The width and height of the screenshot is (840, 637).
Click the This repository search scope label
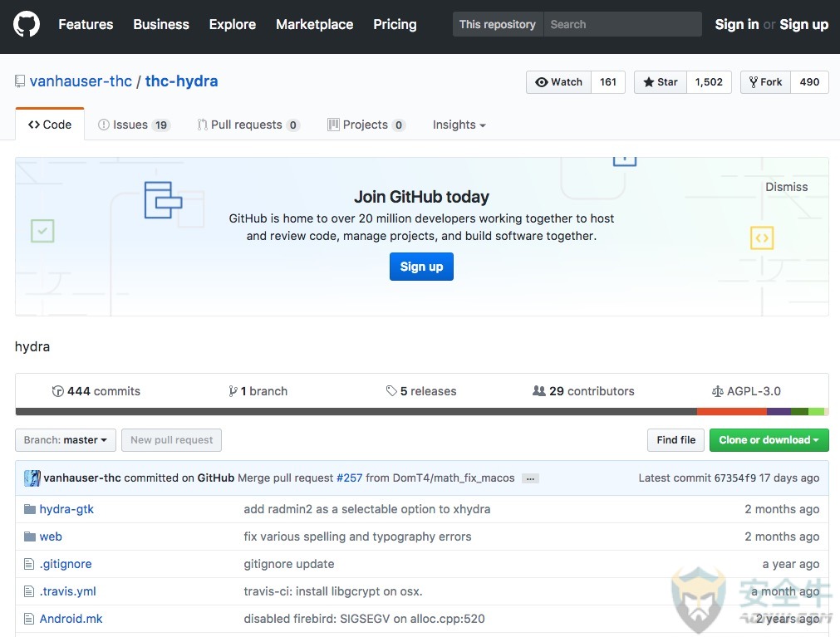click(498, 25)
